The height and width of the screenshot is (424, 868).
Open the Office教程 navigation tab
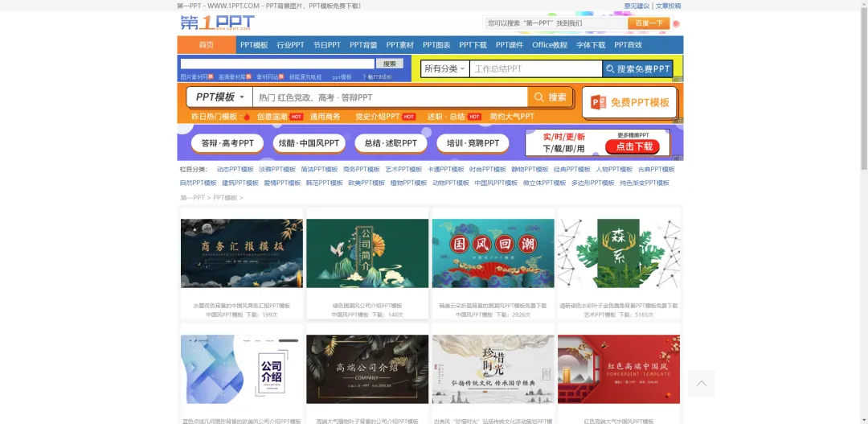pyautogui.click(x=550, y=45)
